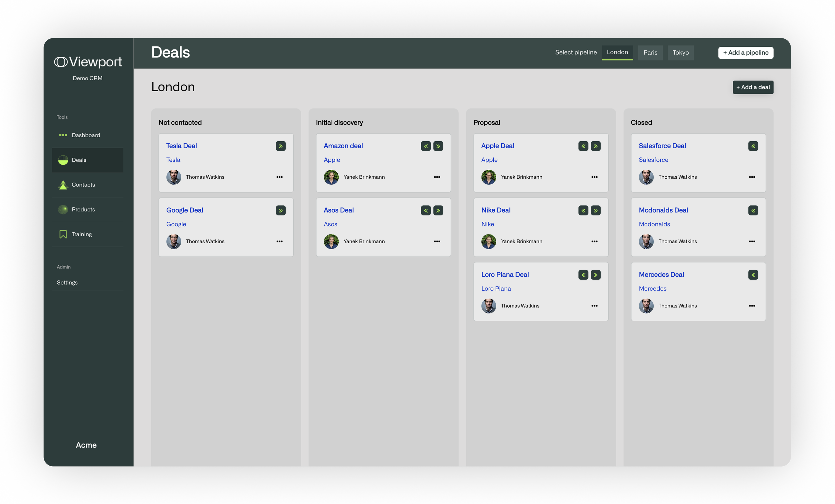Open the Mercedes Deal ellipsis menu
Screen dimensions: 835x504
752,305
